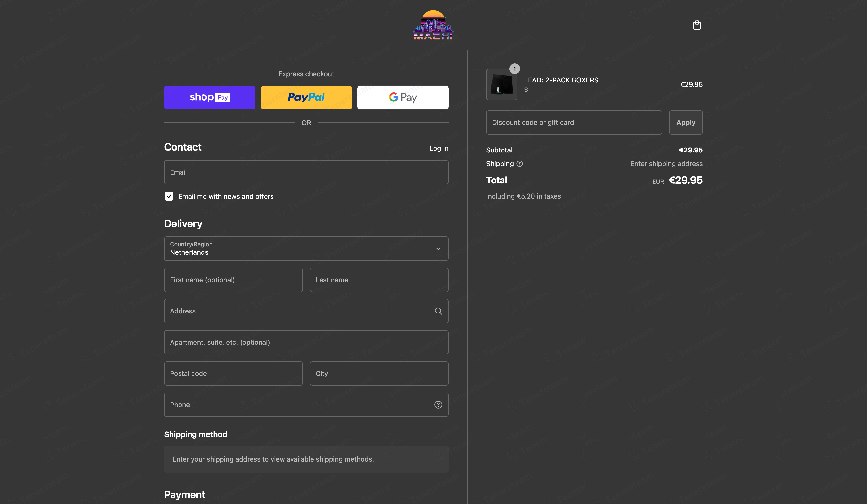
Task: Check out with PayPal button
Action: [x=306, y=97]
